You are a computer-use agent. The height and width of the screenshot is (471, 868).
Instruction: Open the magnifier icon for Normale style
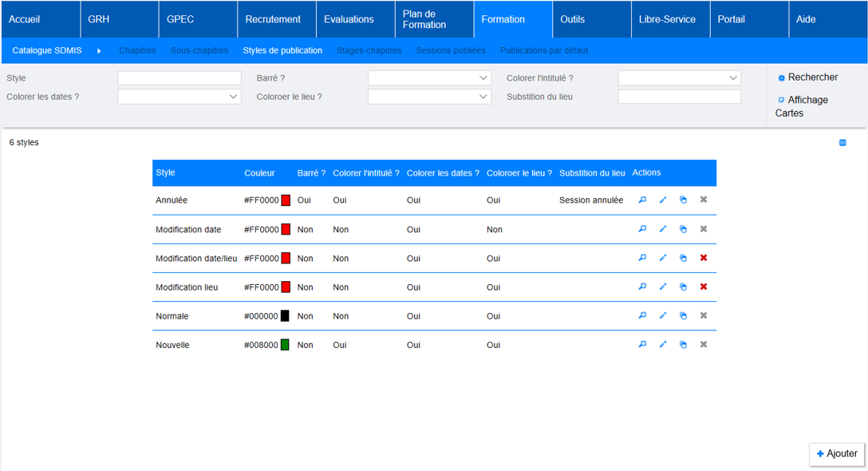642,315
